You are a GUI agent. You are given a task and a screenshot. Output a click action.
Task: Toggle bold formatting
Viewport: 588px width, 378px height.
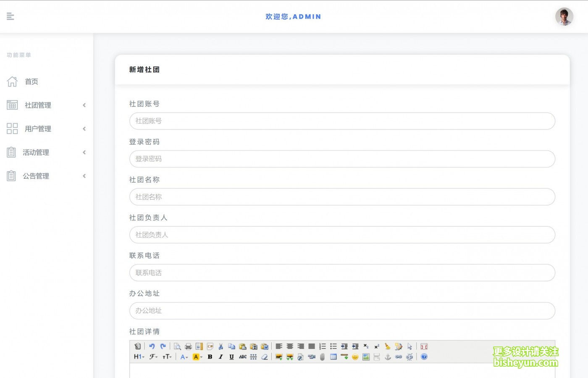coord(210,357)
